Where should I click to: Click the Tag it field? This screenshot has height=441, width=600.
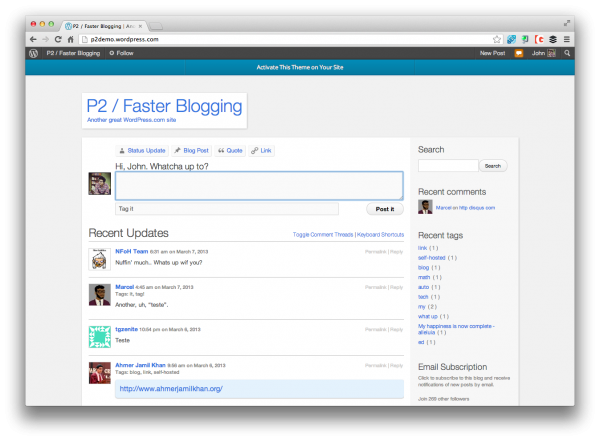coord(227,209)
